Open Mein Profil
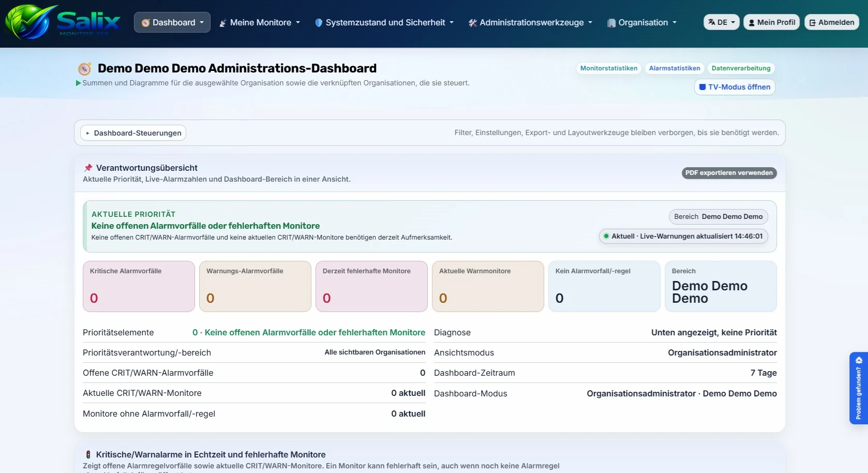868x473 pixels. pos(772,22)
